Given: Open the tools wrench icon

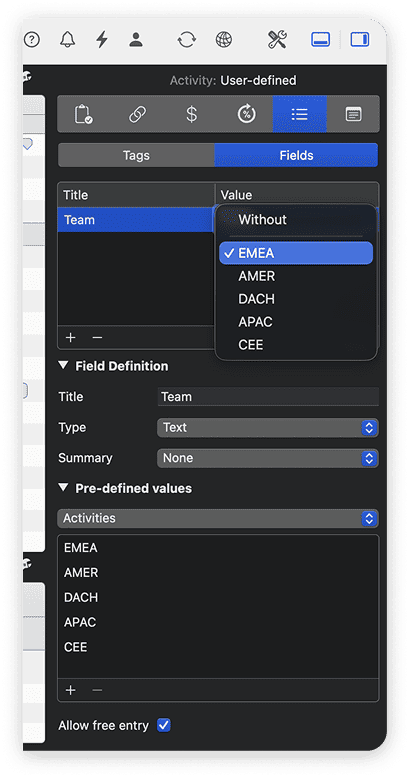Looking at the screenshot, I should 277,40.
